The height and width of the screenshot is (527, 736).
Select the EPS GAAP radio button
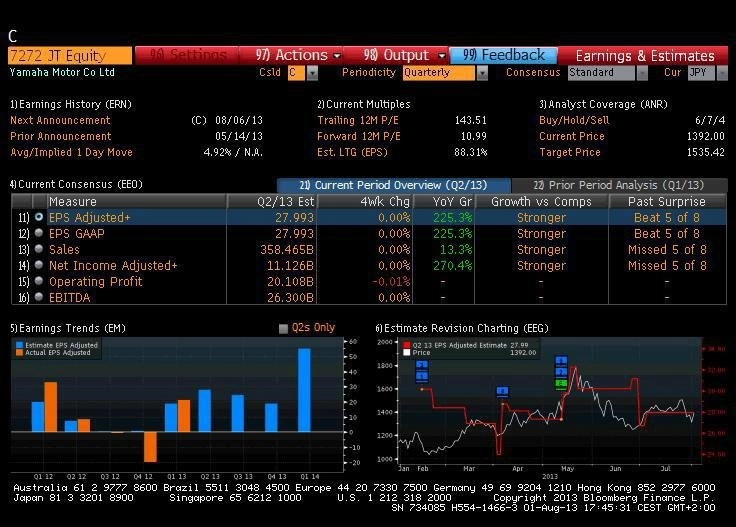[x=39, y=233]
